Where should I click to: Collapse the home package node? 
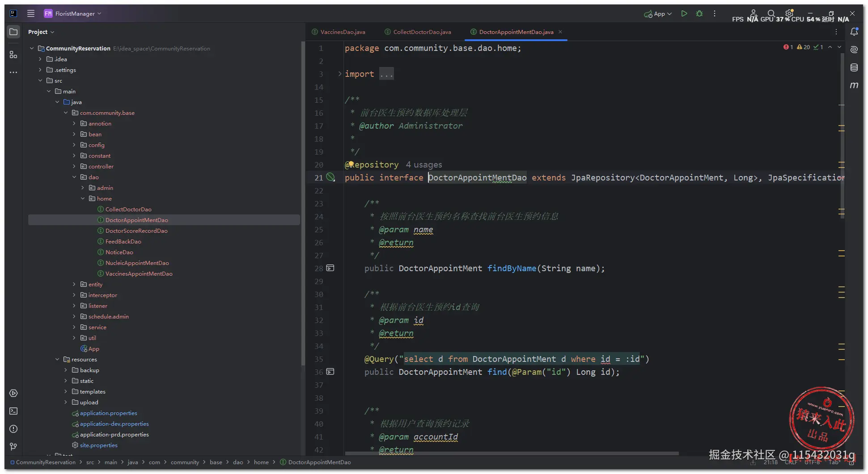tap(83, 198)
